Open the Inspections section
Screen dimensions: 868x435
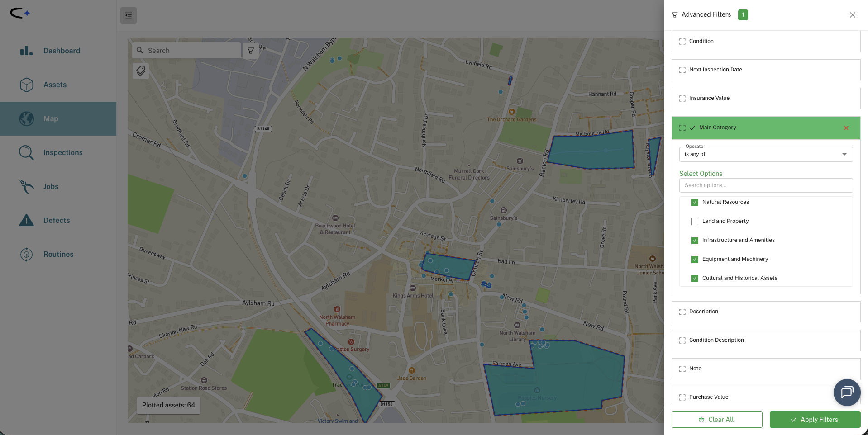click(x=63, y=152)
